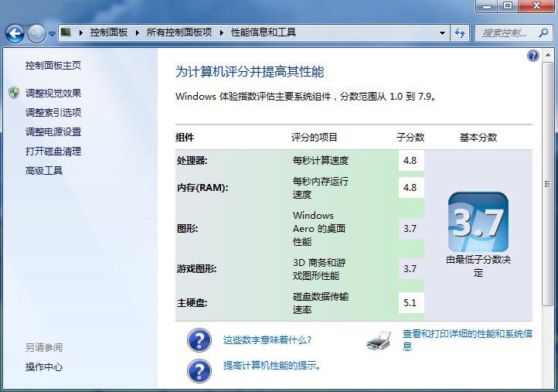Maximize the window
This screenshot has height=392, width=558.
tap(508, 6)
